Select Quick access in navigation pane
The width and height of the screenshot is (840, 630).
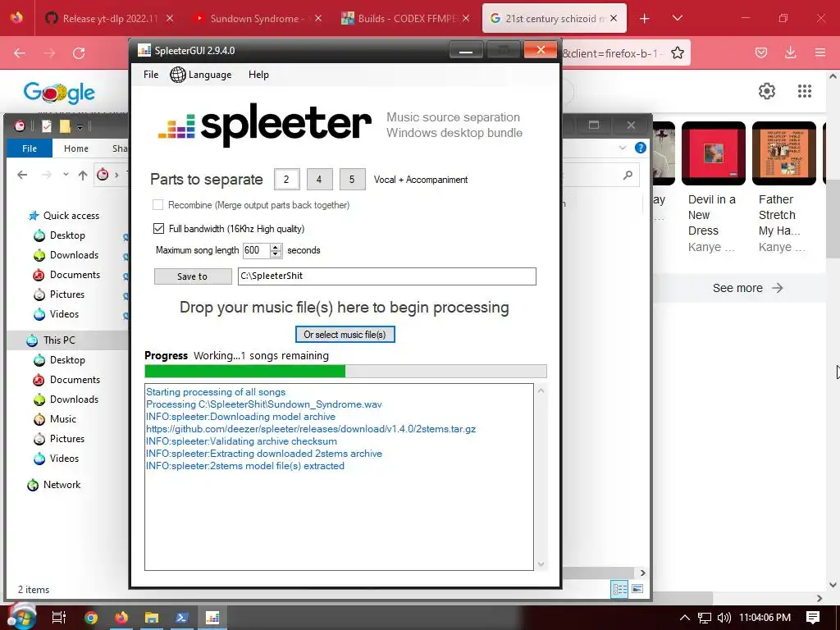(64, 216)
